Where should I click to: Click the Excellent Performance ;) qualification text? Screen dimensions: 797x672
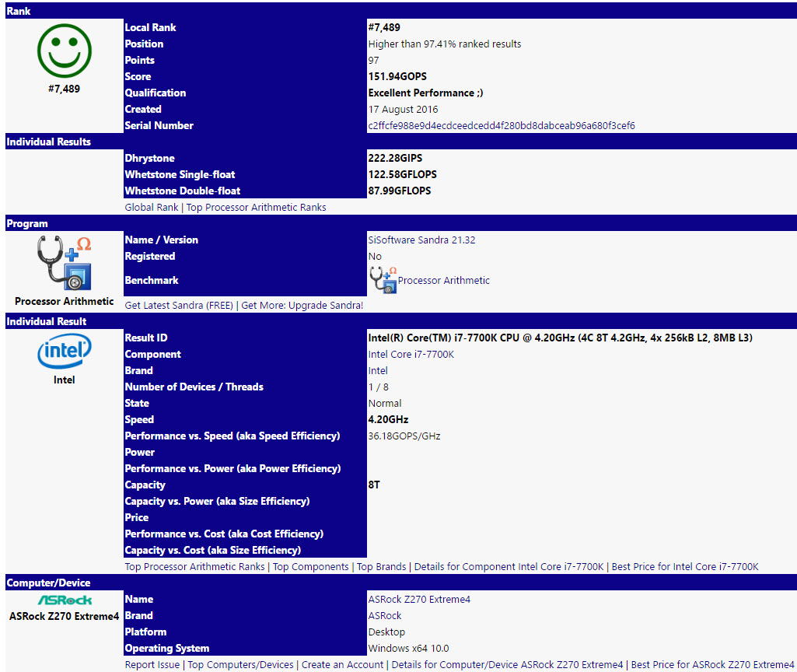425,93
